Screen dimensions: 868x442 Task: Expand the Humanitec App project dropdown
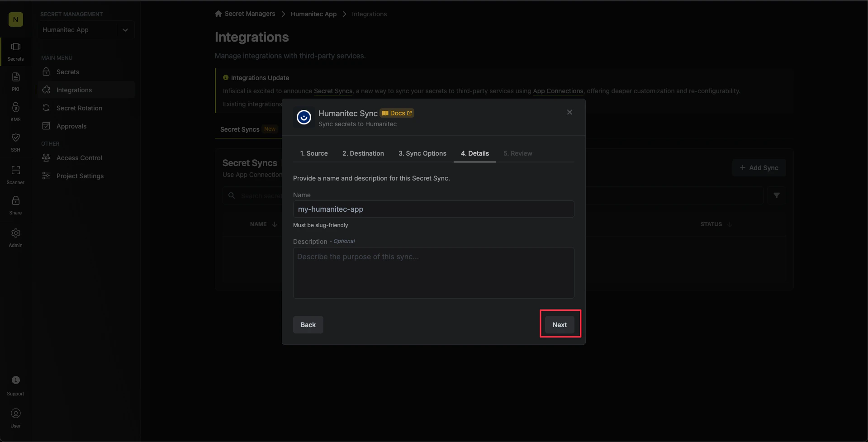click(125, 30)
